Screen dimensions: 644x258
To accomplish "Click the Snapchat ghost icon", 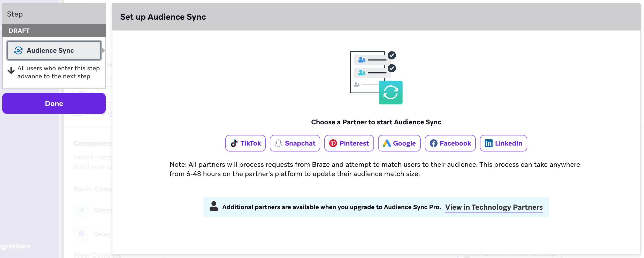I will pos(278,143).
